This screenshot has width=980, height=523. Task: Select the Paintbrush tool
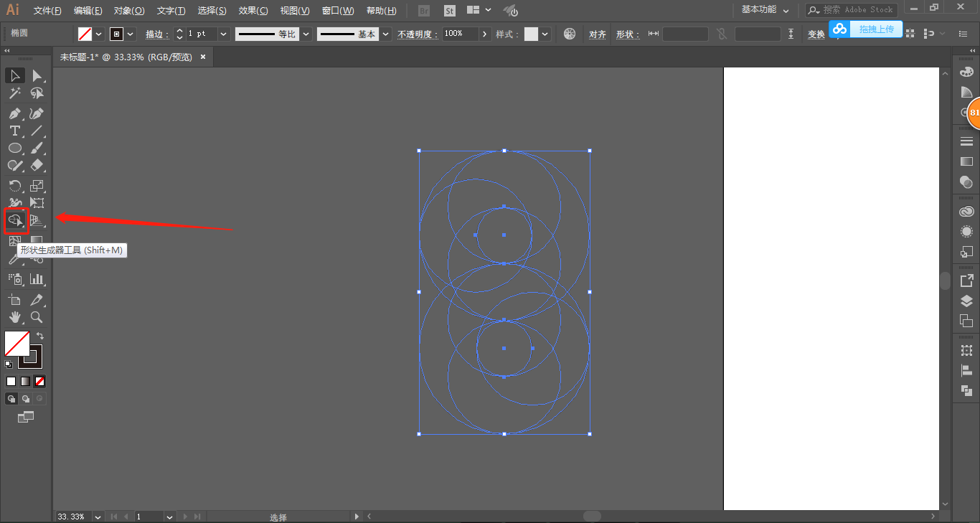[37, 148]
